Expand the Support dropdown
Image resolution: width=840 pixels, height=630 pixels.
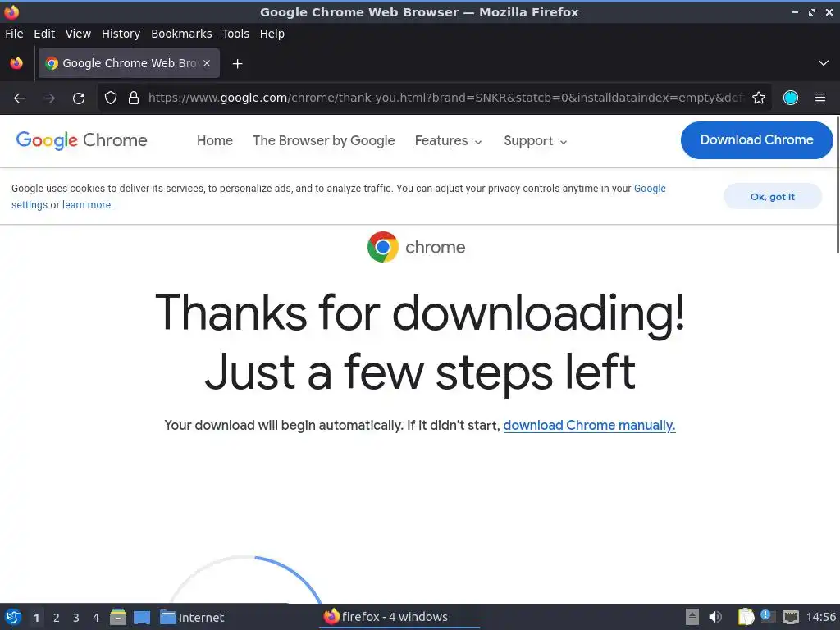point(535,141)
